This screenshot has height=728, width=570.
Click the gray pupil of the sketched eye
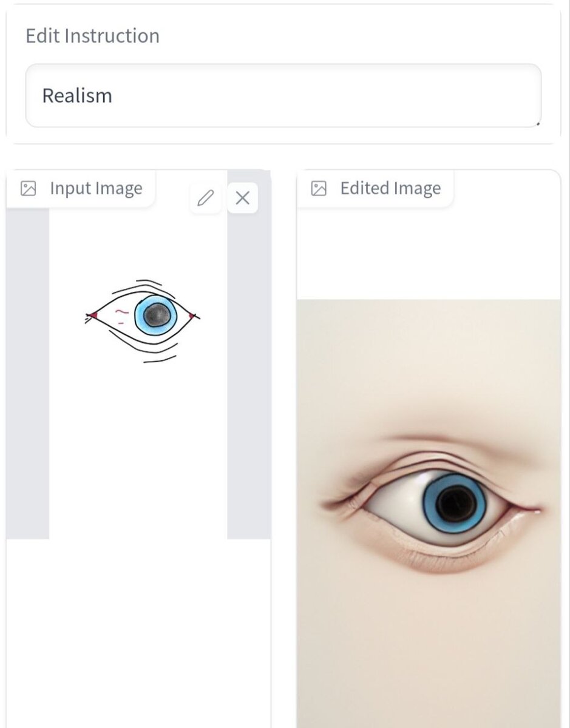click(x=158, y=314)
